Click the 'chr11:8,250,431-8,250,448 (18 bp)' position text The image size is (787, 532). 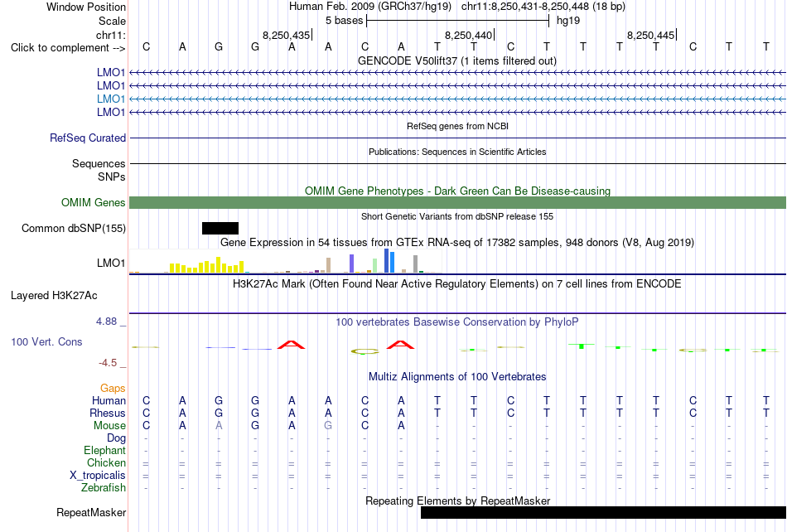543,7
